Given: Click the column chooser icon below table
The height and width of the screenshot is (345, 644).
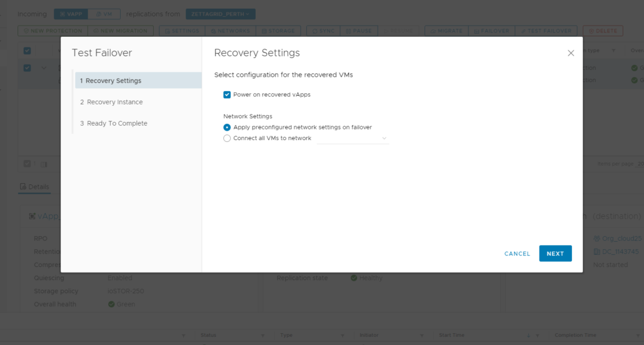Looking at the screenshot, I should click(x=44, y=164).
